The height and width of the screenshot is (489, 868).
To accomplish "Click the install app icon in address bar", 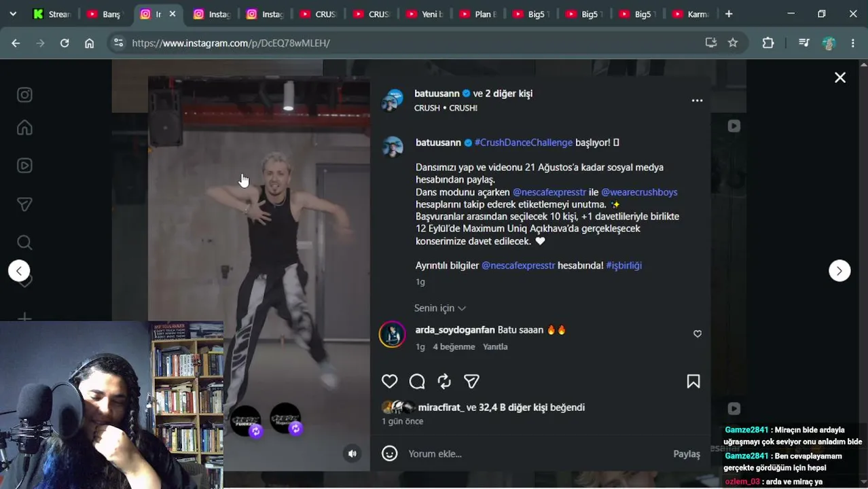I will pos(711,43).
